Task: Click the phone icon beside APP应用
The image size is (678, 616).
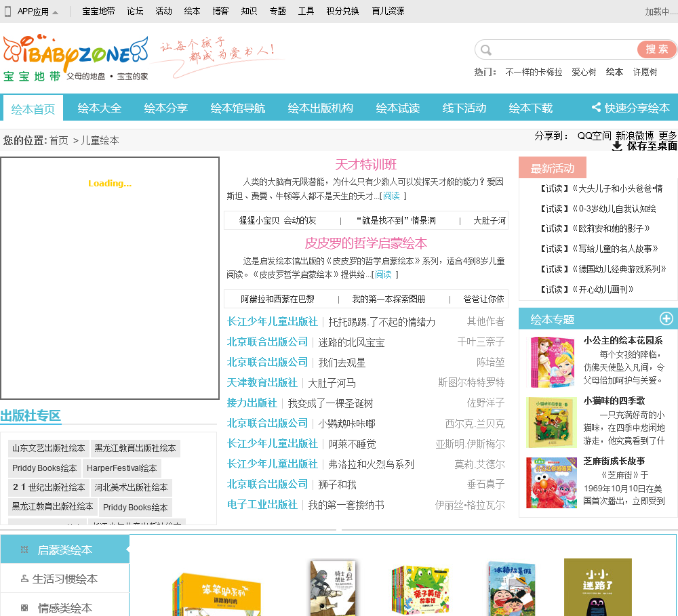Action: click(x=8, y=12)
